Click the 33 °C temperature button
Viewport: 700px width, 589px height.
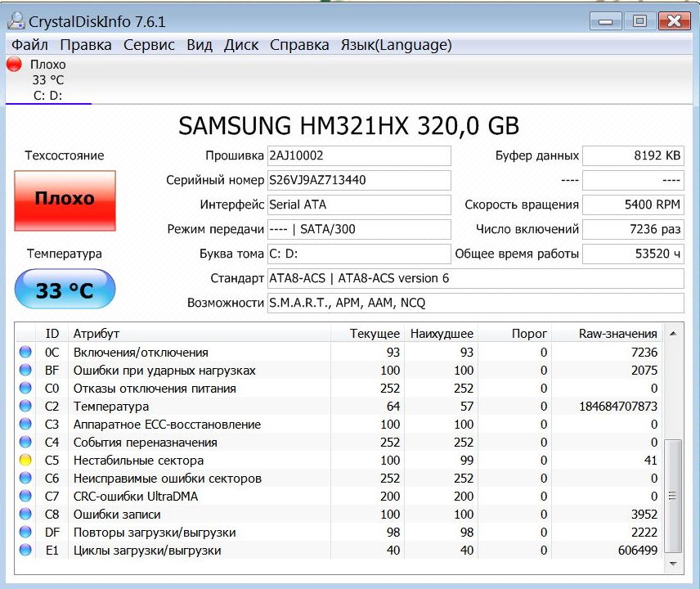point(65,289)
